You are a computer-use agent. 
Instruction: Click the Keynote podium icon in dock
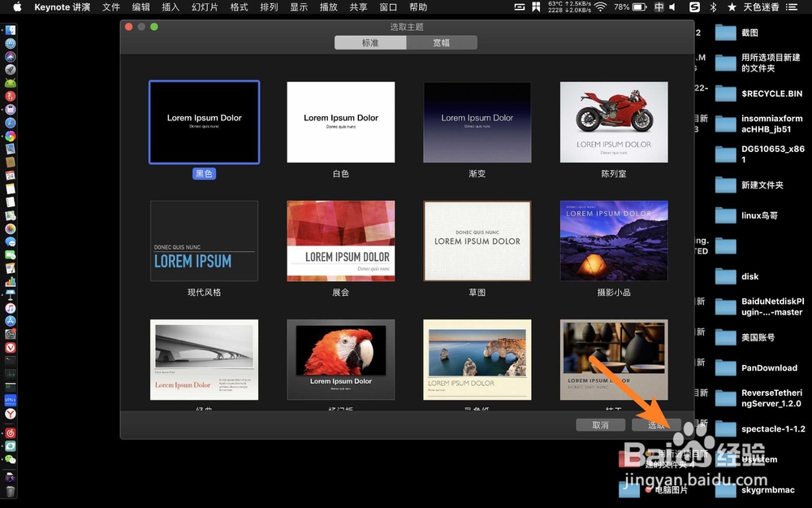coord(11,294)
